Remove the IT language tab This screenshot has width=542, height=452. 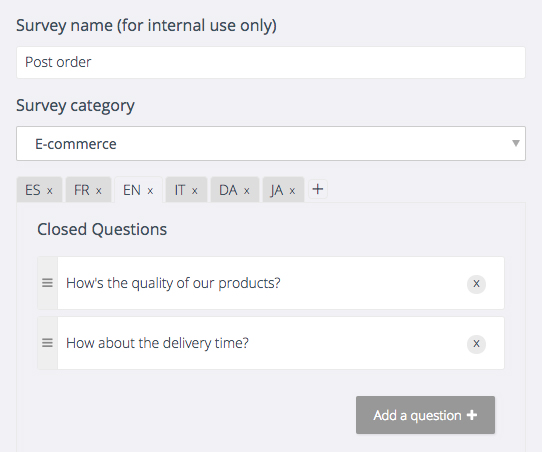tap(195, 191)
